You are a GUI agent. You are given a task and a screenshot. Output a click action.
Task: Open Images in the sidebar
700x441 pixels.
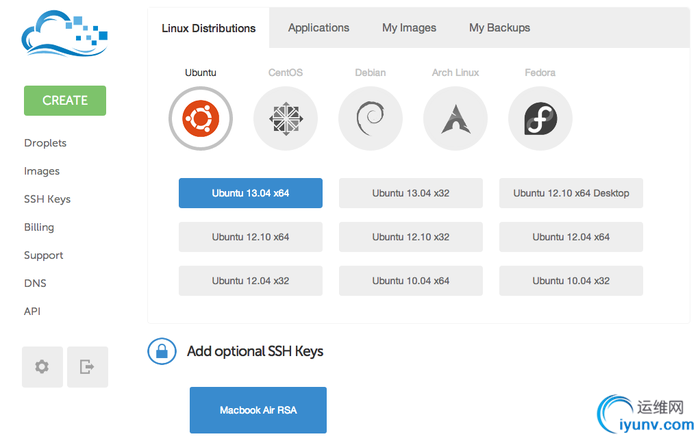42,171
